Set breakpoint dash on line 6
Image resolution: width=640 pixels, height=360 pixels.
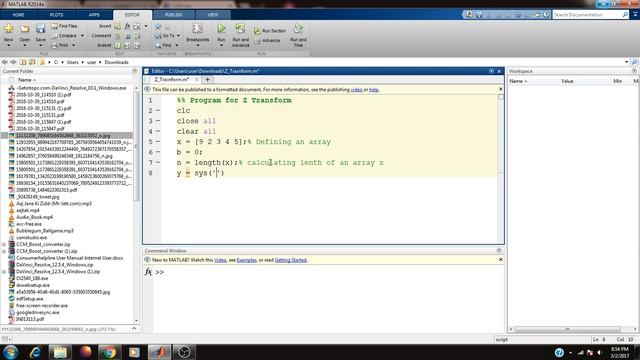(158, 152)
